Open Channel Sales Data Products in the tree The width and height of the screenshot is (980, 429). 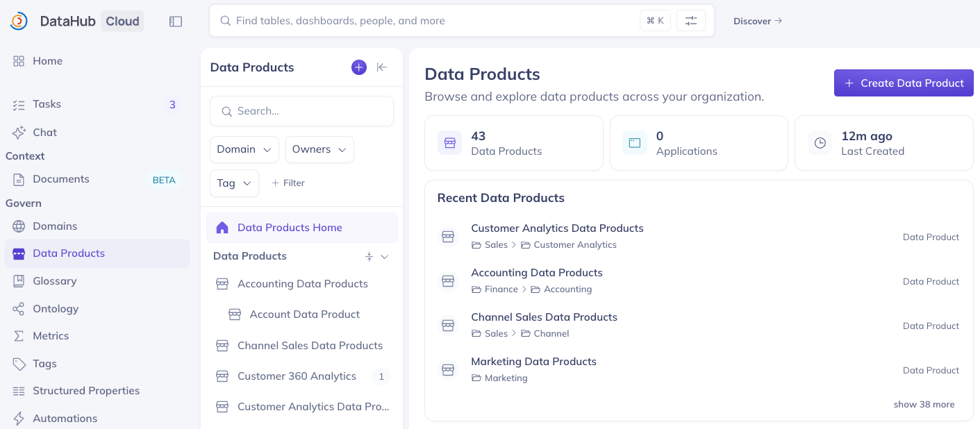tap(302, 346)
